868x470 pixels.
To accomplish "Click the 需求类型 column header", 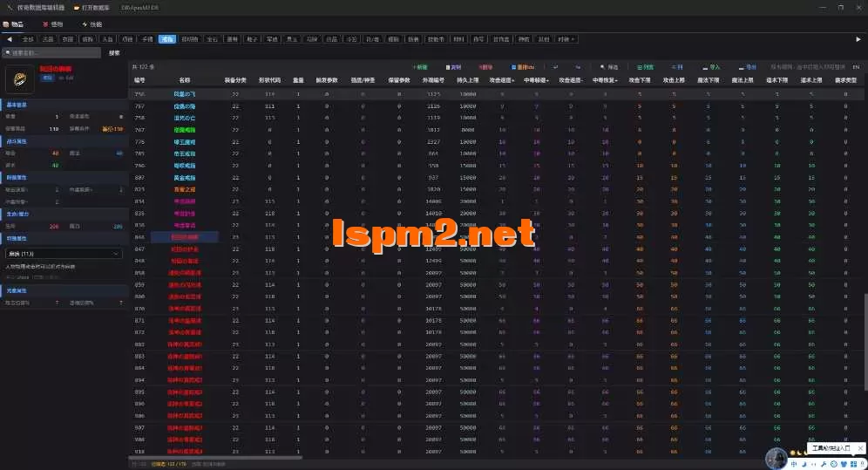I will click(845, 80).
